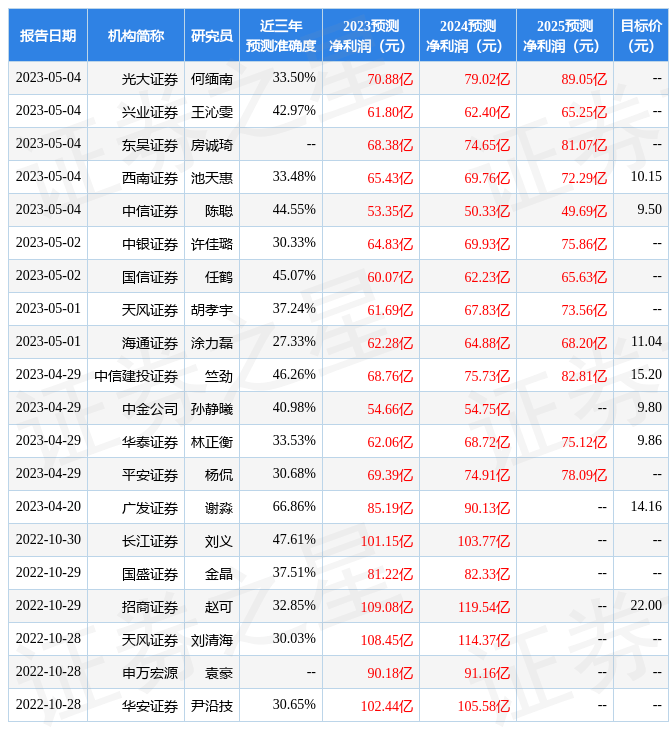Image resolution: width=669 pixels, height=730 pixels.
Task: Click analyst name 刘清海
Action: (212, 640)
